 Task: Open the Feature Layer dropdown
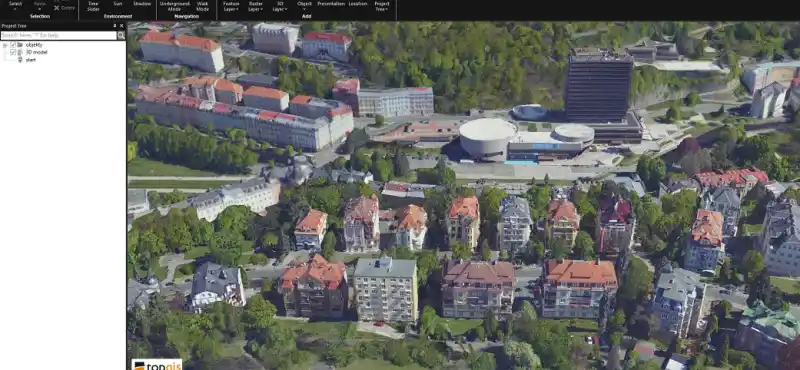click(231, 6)
